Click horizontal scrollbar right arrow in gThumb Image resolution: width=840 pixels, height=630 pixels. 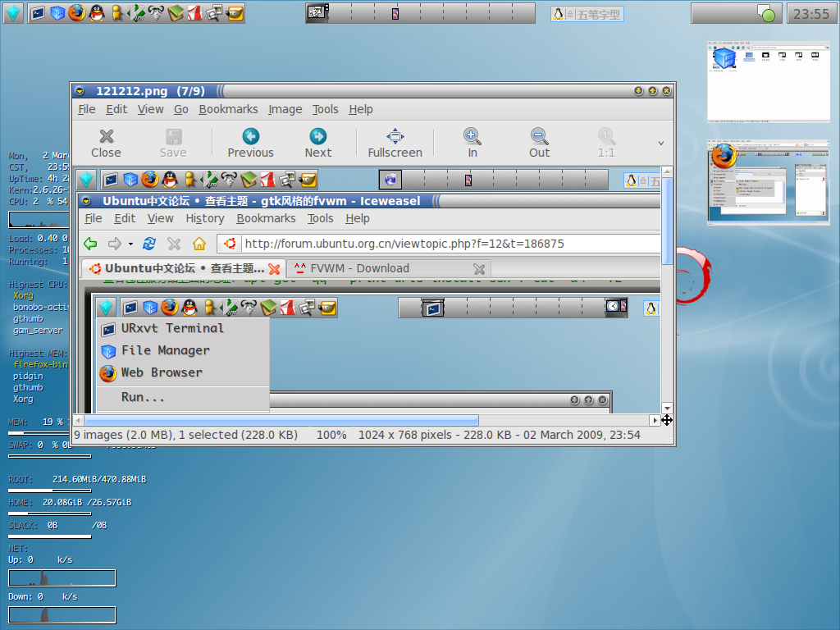(x=655, y=421)
